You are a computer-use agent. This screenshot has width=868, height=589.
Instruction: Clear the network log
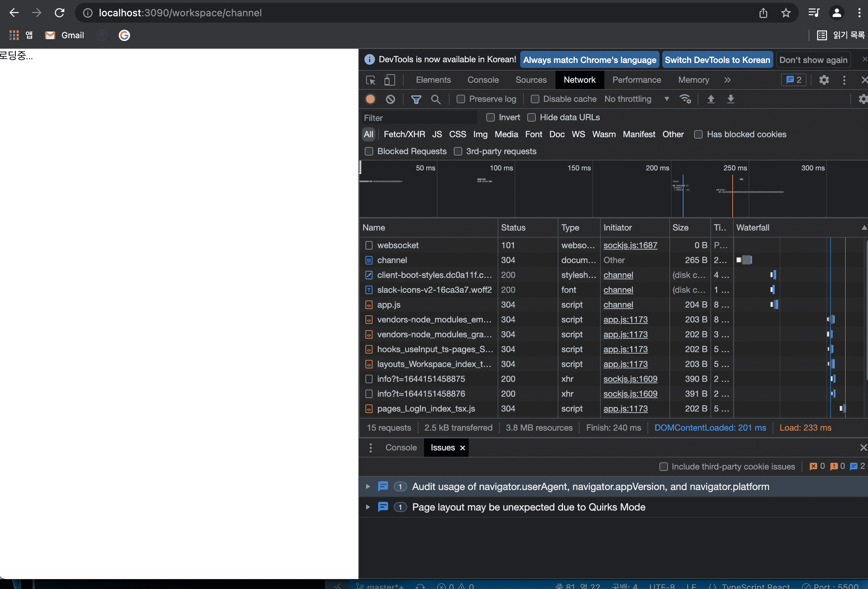tap(390, 99)
